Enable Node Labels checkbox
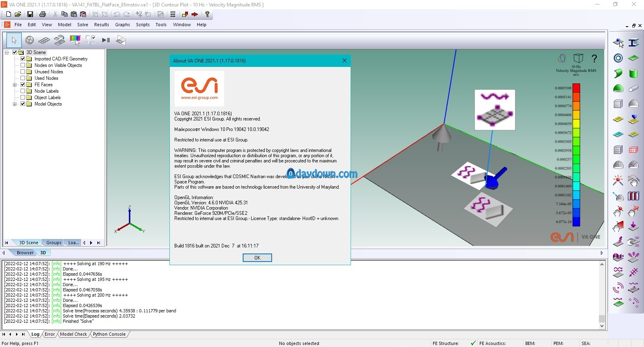644x347 pixels. (x=23, y=91)
